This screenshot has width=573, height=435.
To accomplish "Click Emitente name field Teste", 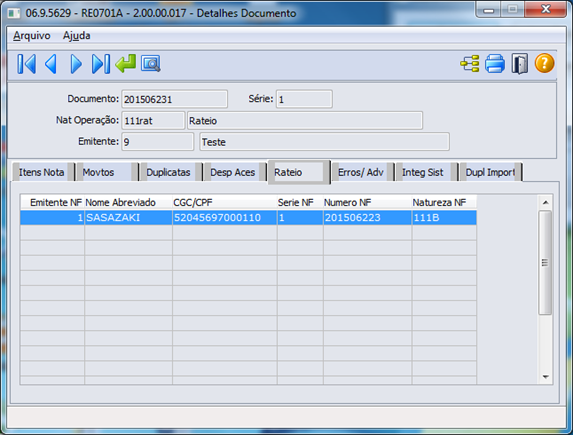I will coord(325,141).
